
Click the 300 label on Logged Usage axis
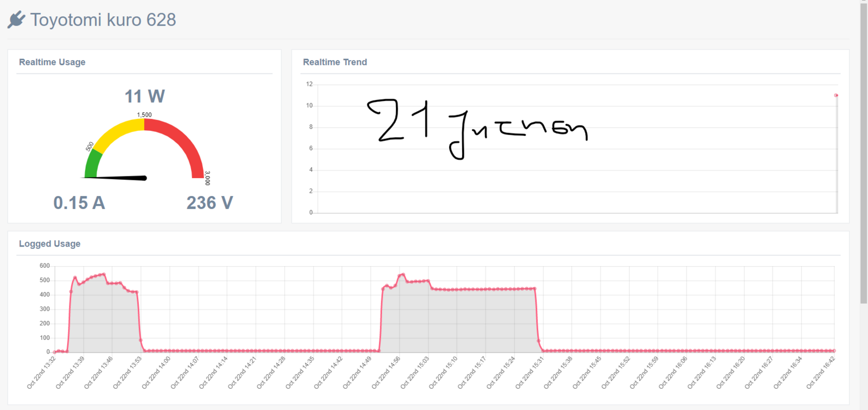(x=44, y=308)
